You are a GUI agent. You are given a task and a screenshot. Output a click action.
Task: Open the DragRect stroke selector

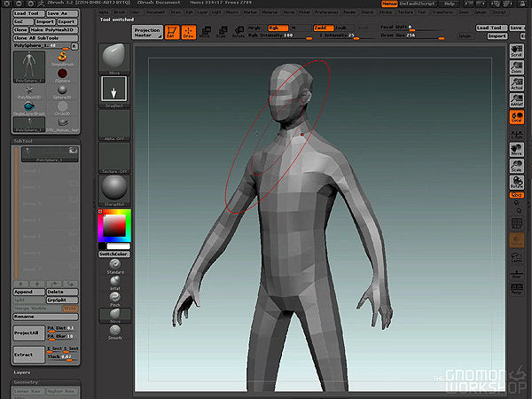pos(113,90)
